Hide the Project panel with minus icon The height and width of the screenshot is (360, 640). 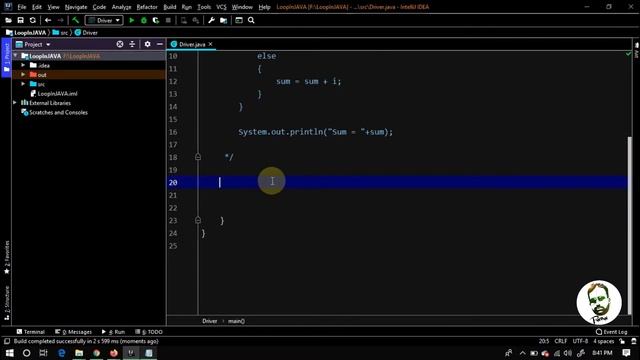(x=160, y=44)
